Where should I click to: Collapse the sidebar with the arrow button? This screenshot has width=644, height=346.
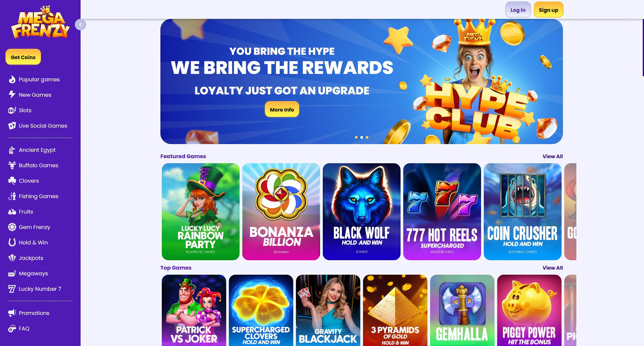80,25
